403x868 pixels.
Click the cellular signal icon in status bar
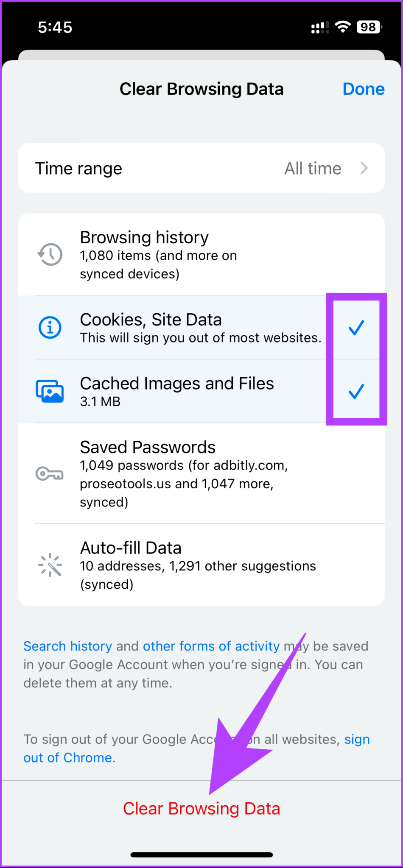(319, 27)
